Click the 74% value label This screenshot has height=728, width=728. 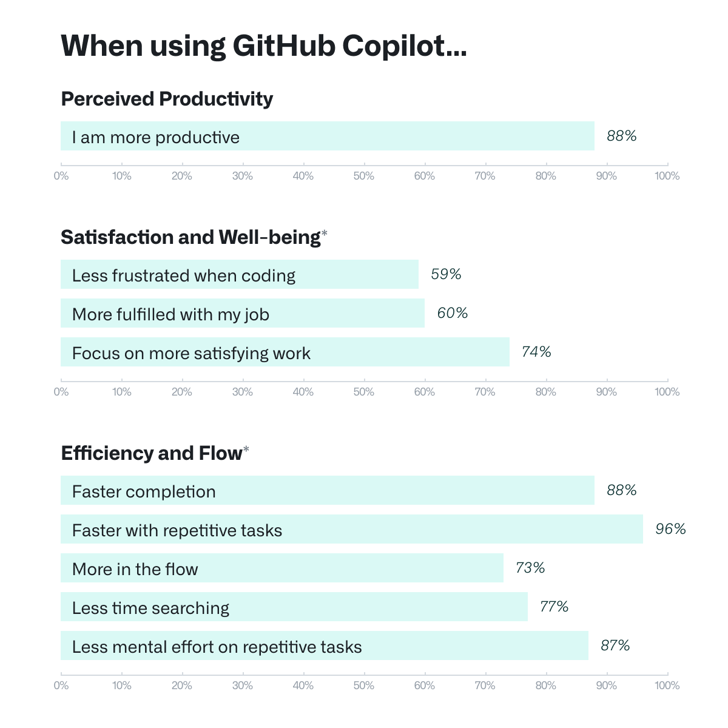536,352
